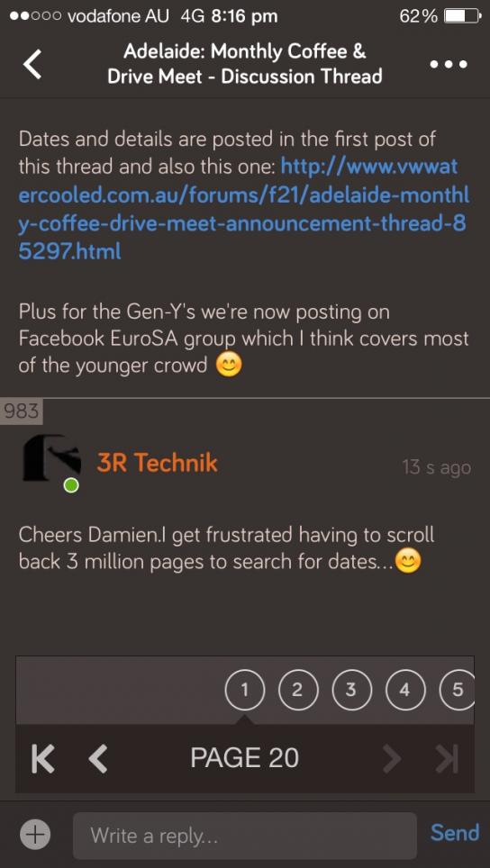Select page 2 circle
Viewport: 490px width, 868px height.
[297, 689]
